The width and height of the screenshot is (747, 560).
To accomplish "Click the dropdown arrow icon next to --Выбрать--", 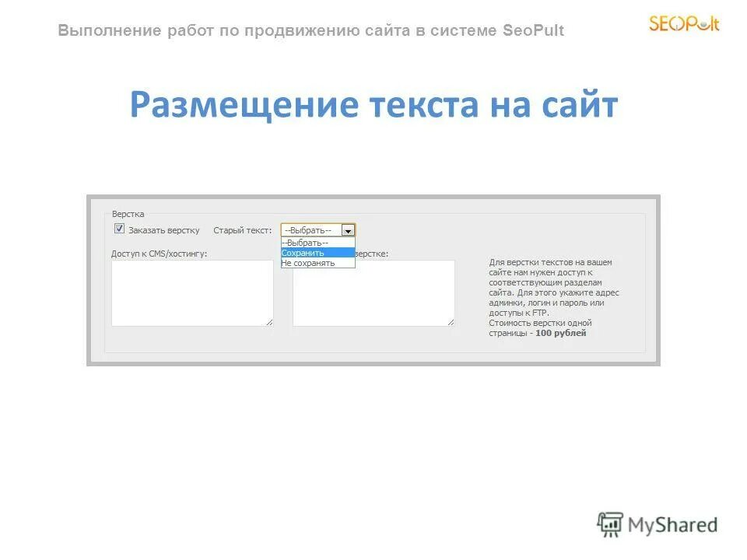I will pos(349,229).
